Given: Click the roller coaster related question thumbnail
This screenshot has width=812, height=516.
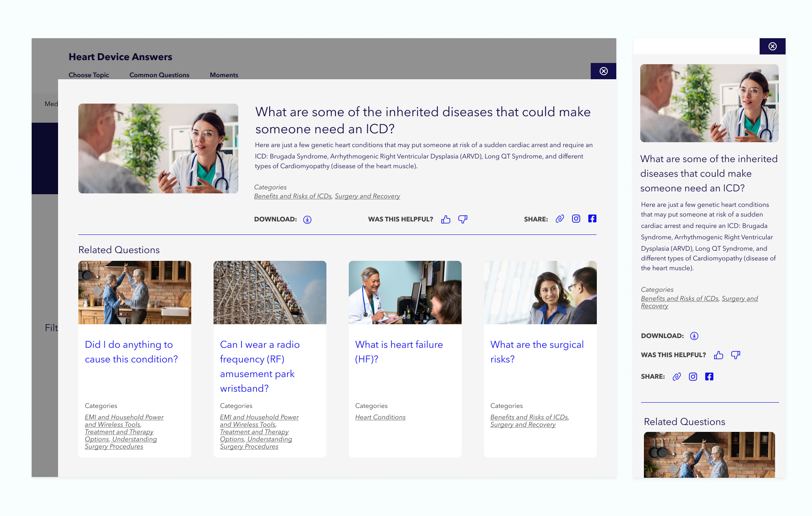Looking at the screenshot, I should [x=270, y=293].
